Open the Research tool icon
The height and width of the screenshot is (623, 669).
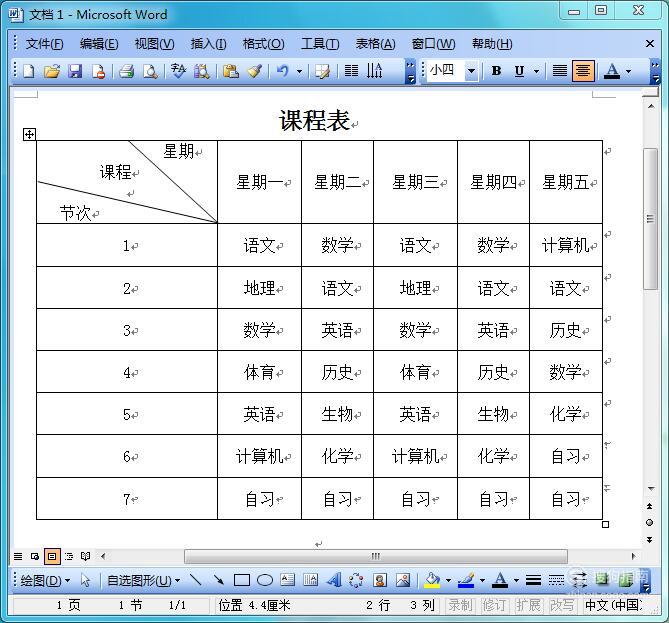201,71
